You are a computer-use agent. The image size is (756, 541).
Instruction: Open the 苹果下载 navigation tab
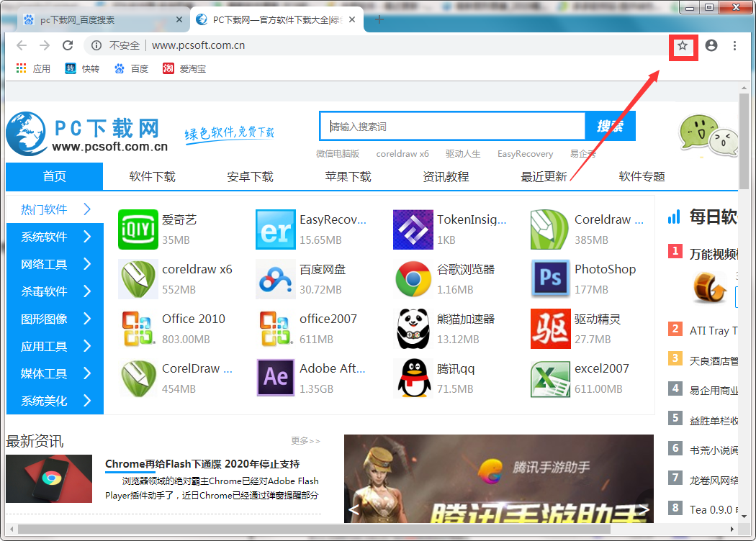tap(348, 177)
